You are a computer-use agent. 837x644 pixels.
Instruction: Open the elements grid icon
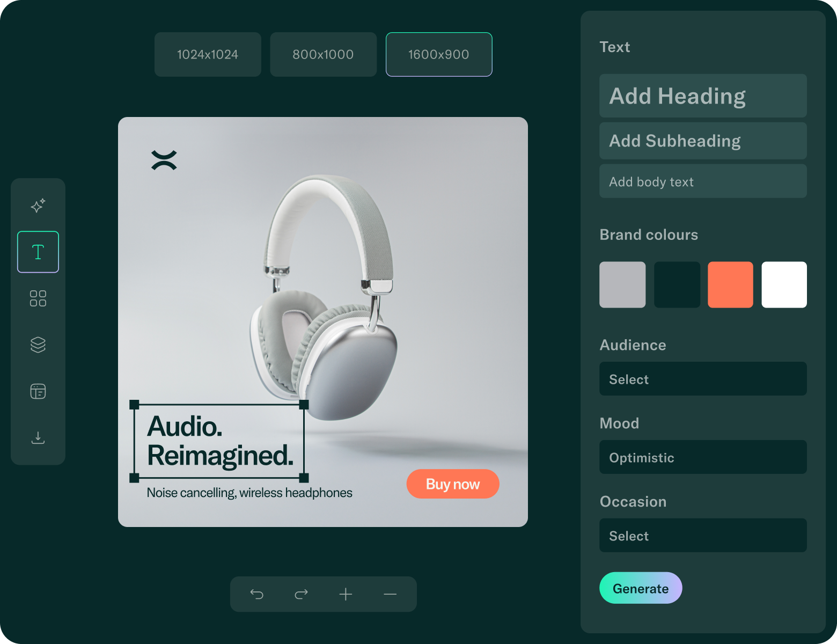(x=38, y=298)
